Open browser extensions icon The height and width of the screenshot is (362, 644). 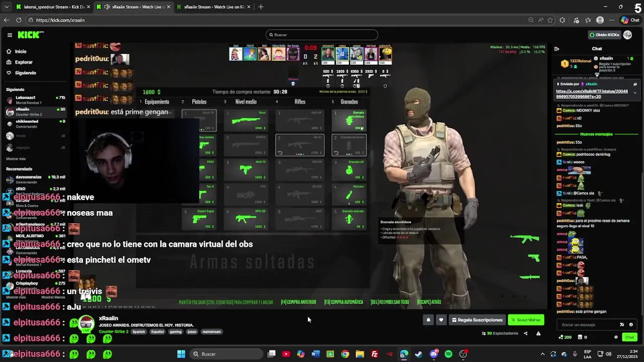pyautogui.click(x=562, y=20)
